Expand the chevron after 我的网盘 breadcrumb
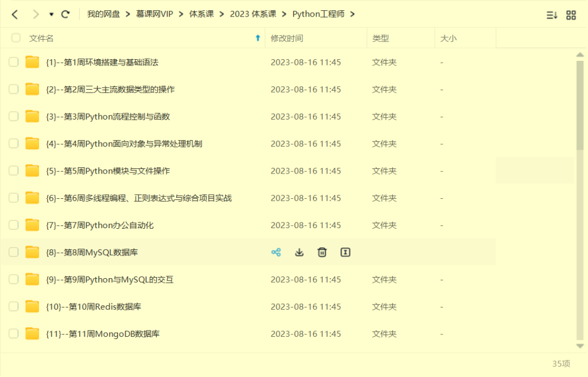 tap(128, 14)
